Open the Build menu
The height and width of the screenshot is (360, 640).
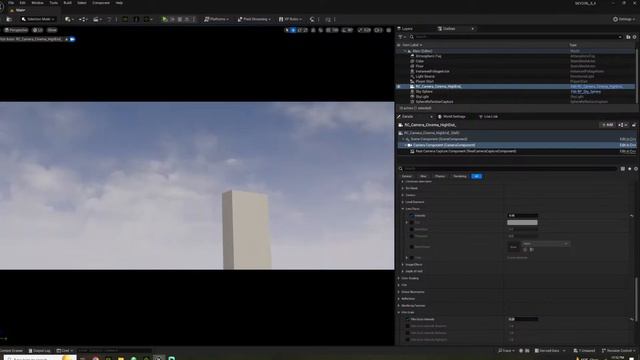(67, 3)
